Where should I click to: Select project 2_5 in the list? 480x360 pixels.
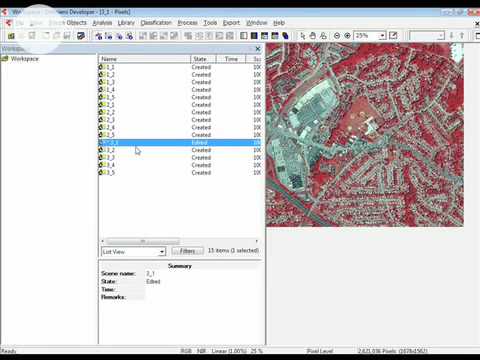(179, 135)
